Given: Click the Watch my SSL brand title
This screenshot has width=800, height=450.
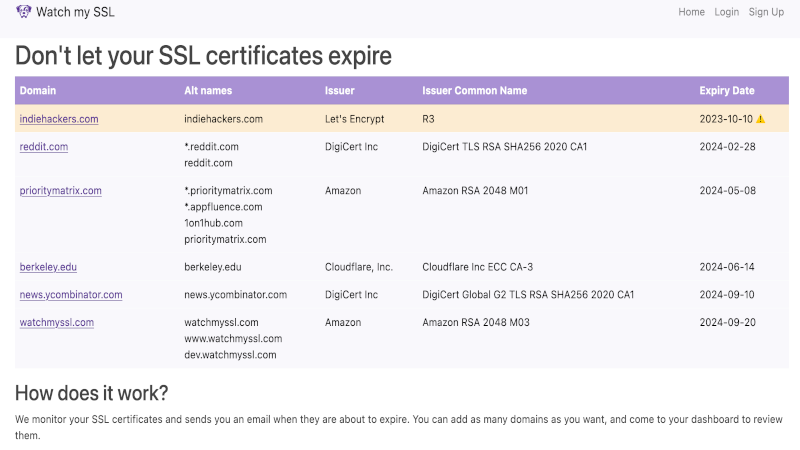Looking at the screenshot, I should tap(76, 12).
